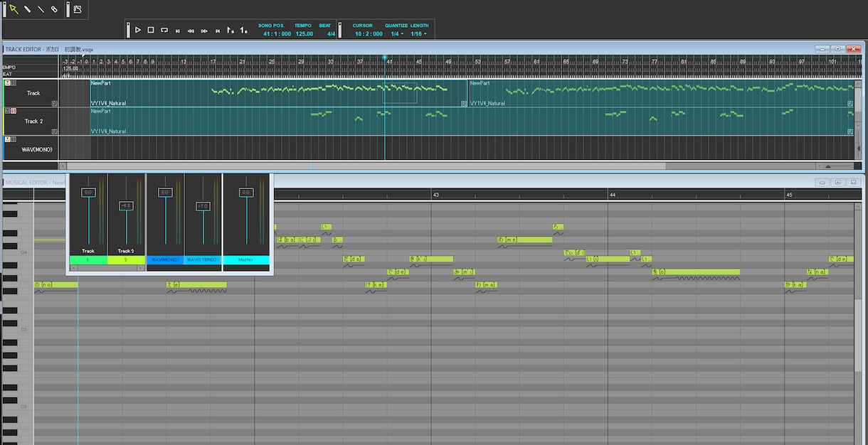Select the long vibrato note 'o' near measure 44
The width and height of the screenshot is (868, 445).
pyautogui.click(x=696, y=272)
